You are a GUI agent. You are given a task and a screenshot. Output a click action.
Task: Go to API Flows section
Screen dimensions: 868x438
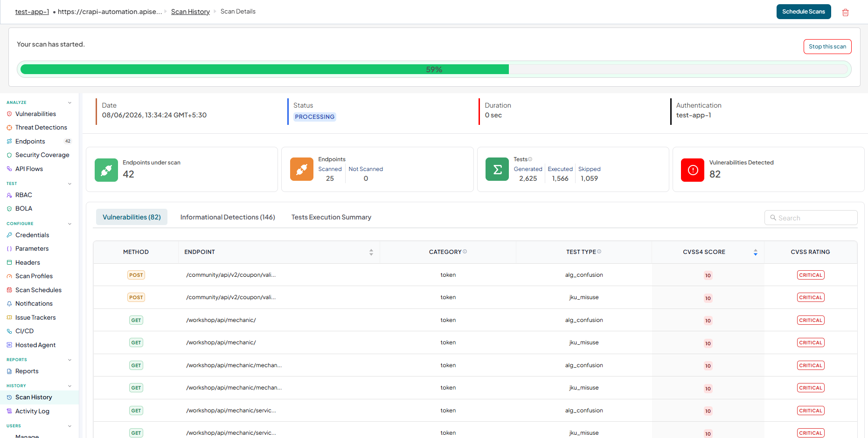click(29, 169)
